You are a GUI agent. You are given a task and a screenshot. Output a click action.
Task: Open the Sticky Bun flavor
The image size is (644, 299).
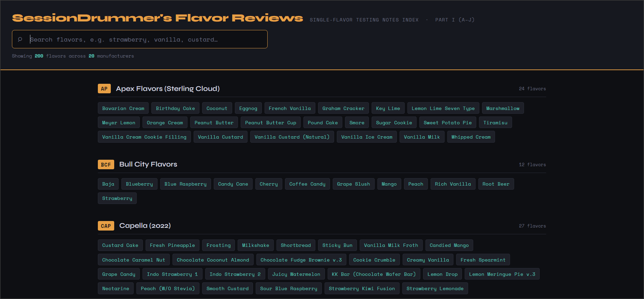[337, 245]
